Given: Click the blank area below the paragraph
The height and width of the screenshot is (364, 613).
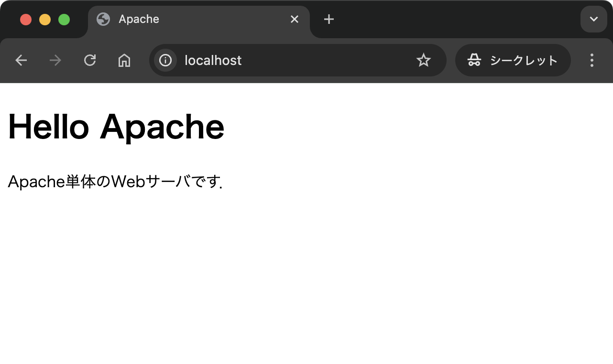Looking at the screenshot, I should pyautogui.click(x=306, y=277).
